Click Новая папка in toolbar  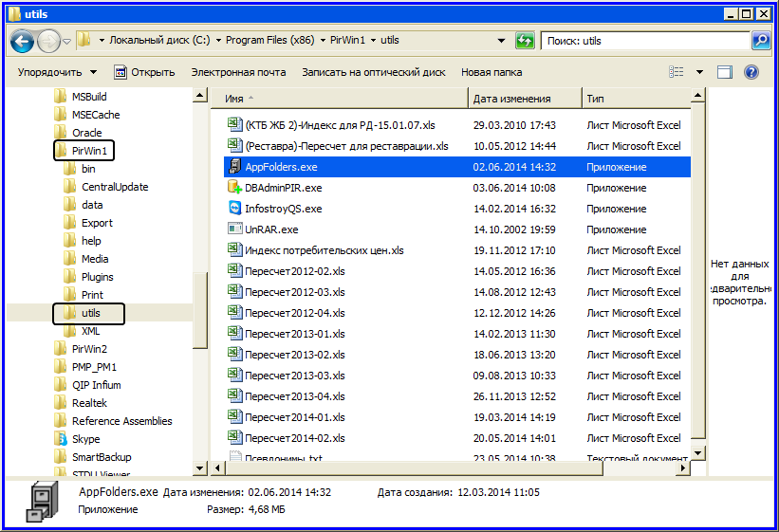[x=492, y=72]
